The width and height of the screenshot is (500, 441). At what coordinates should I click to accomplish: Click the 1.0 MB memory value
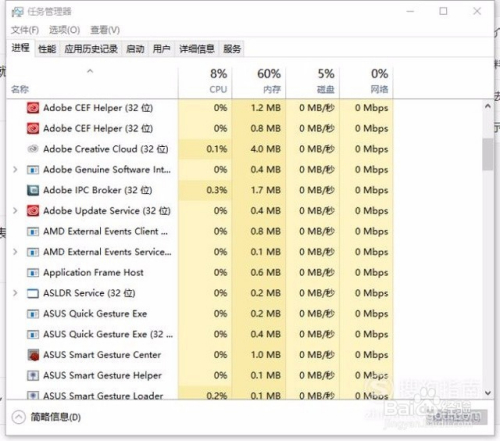click(266, 355)
